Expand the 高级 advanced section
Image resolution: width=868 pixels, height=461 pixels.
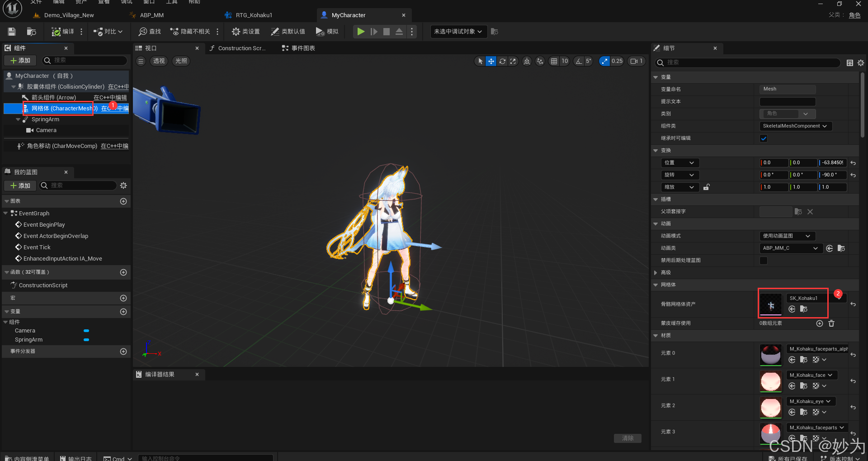[x=656, y=273]
